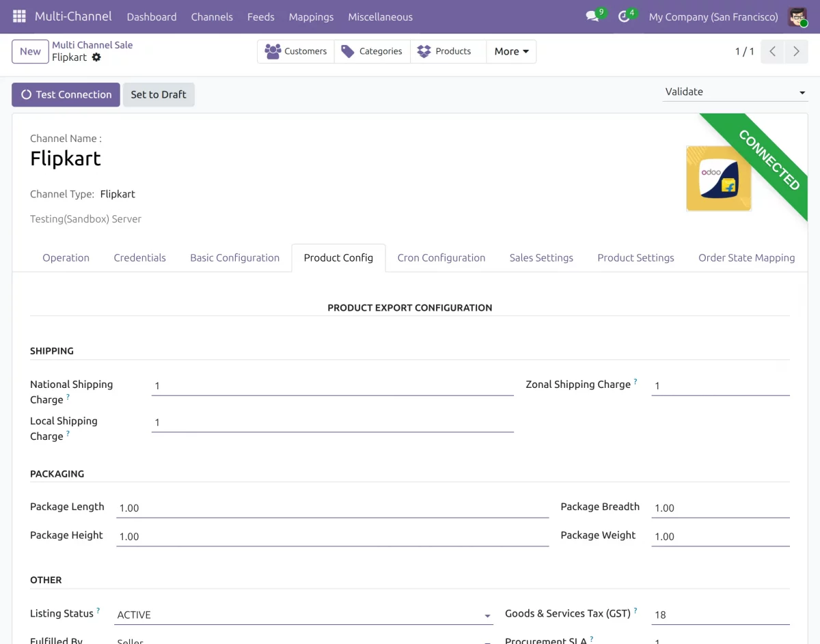Open the Mappings menu

[311, 16]
